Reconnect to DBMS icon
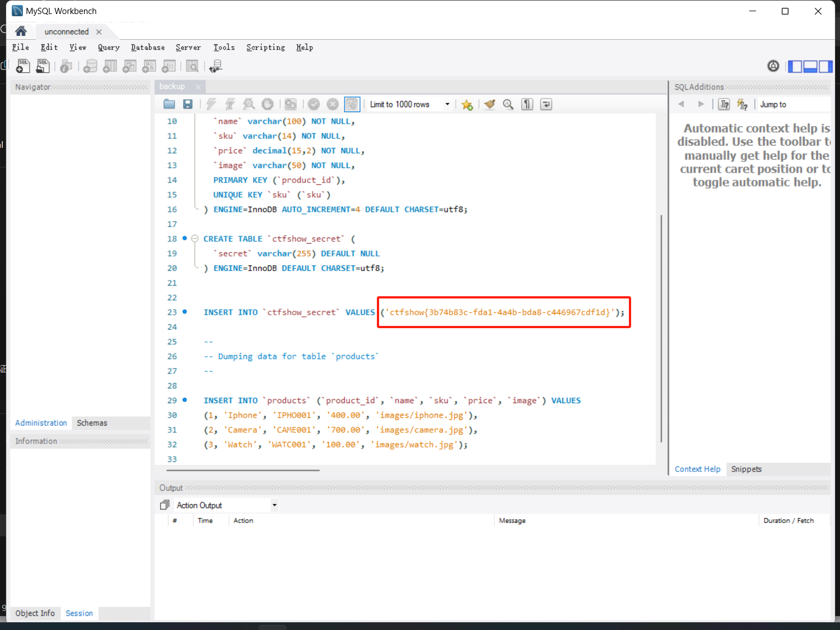The height and width of the screenshot is (630, 840). coord(216,67)
